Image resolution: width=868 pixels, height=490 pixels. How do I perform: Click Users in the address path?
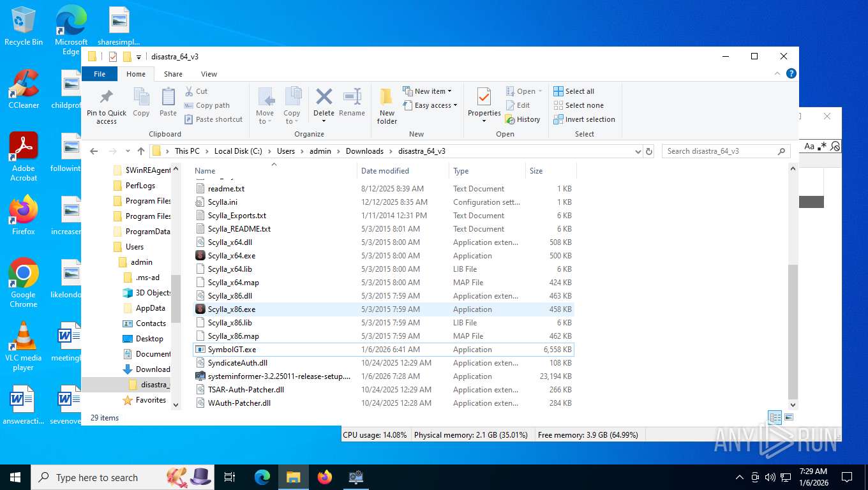(x=286, y=151)
